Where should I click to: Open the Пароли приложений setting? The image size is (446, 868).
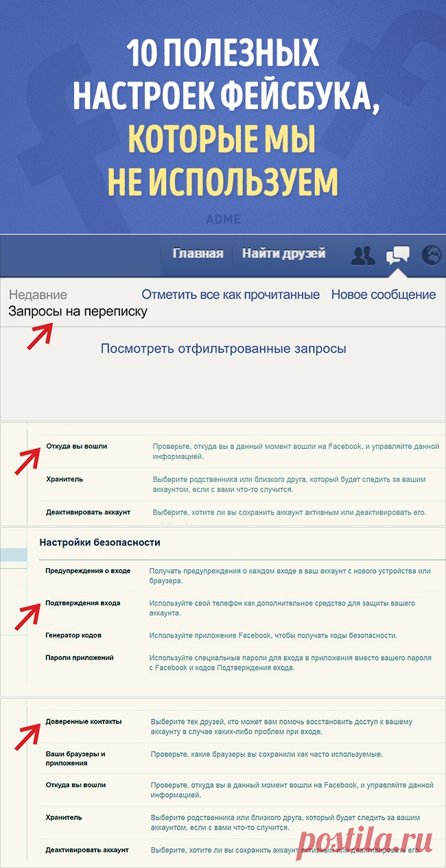(x=80, y=658)
